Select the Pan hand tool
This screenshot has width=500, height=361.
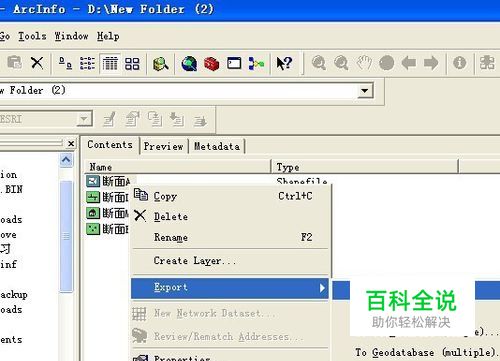click(x=364, y=63)
